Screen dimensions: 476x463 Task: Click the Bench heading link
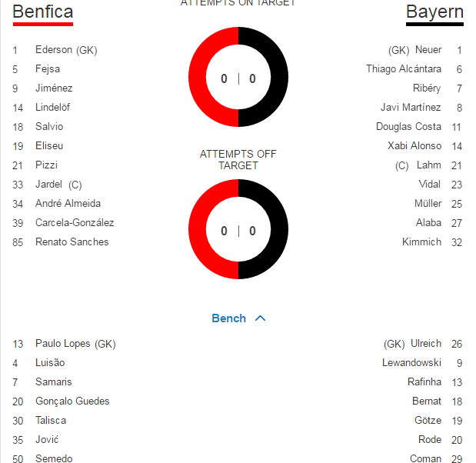click(x=228, y=318)
